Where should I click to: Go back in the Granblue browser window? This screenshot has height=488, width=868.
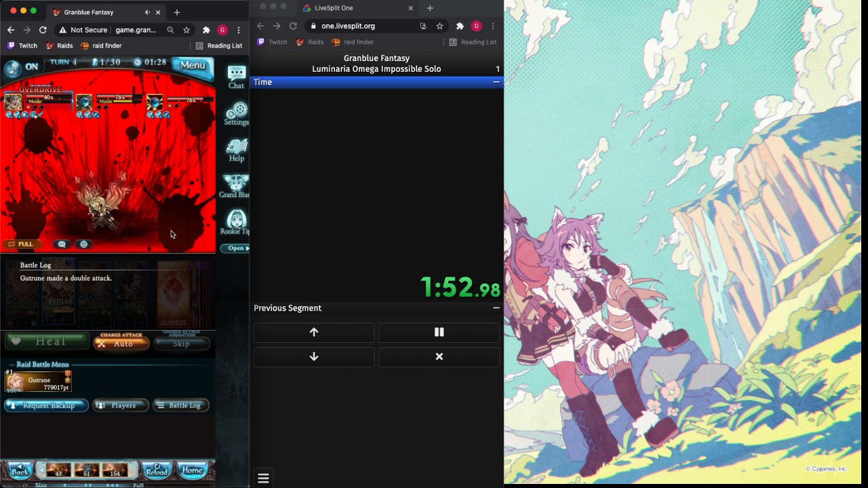(11, 30)
